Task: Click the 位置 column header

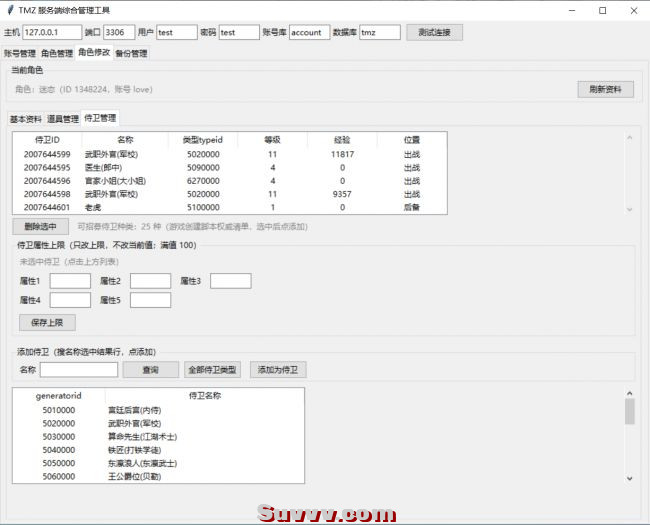Action: tap(412, 140)
